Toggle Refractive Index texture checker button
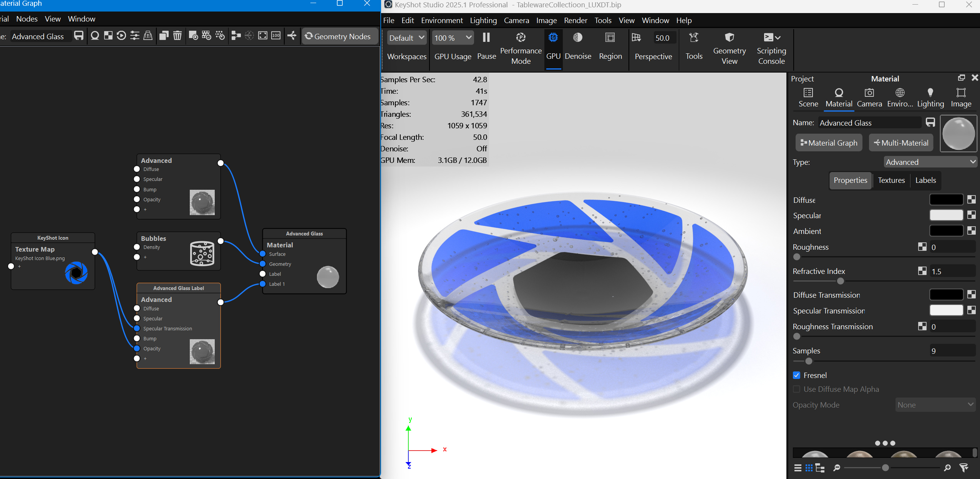The image size is (980, 479). tap(922, 271)
